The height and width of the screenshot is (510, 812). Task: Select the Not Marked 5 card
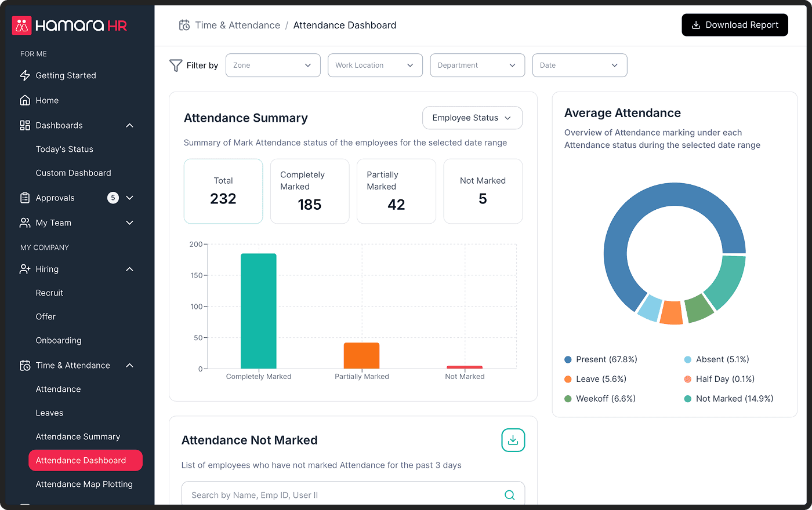tap(483, 191)
